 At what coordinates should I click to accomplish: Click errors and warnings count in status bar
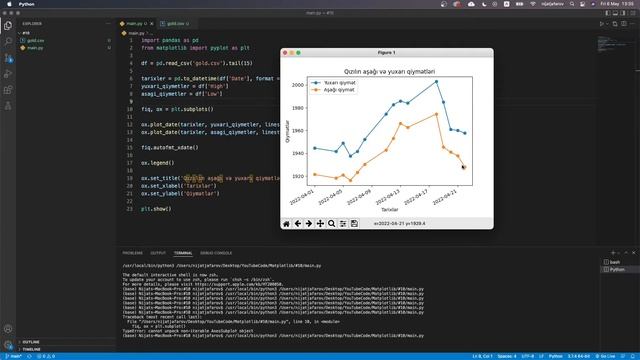pyautogui.click(x=46, y=356)
